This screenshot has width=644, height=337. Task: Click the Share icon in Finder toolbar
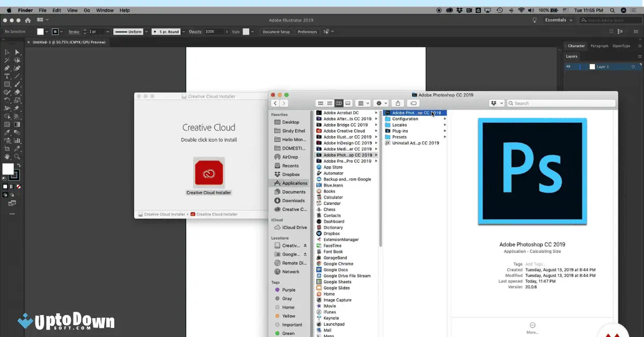398,102
